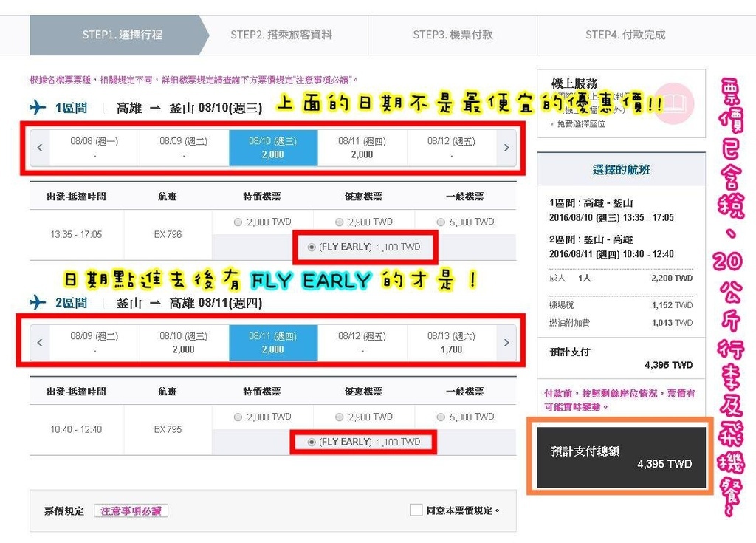Choose the FLY EARLY 1,100 TWD fare for BX 795

tap(312, 442)
